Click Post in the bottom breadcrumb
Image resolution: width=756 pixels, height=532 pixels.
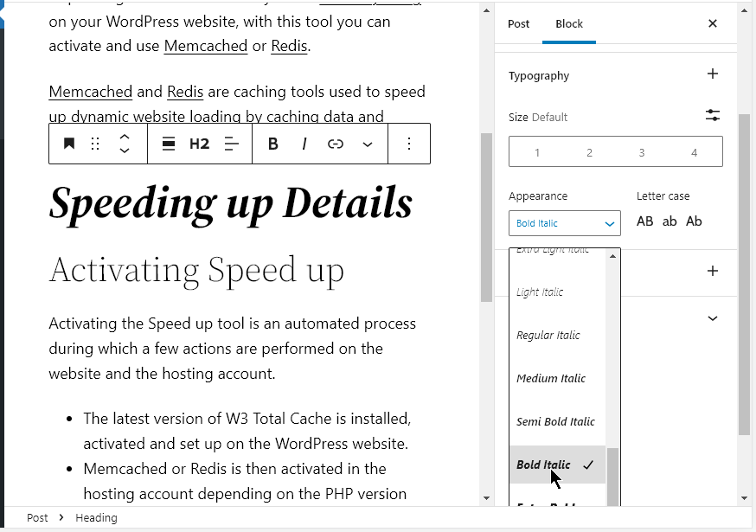[x=37, y=517]
